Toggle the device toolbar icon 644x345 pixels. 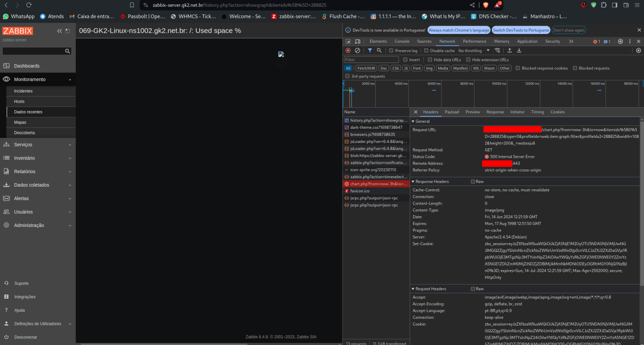pos(357,41)
